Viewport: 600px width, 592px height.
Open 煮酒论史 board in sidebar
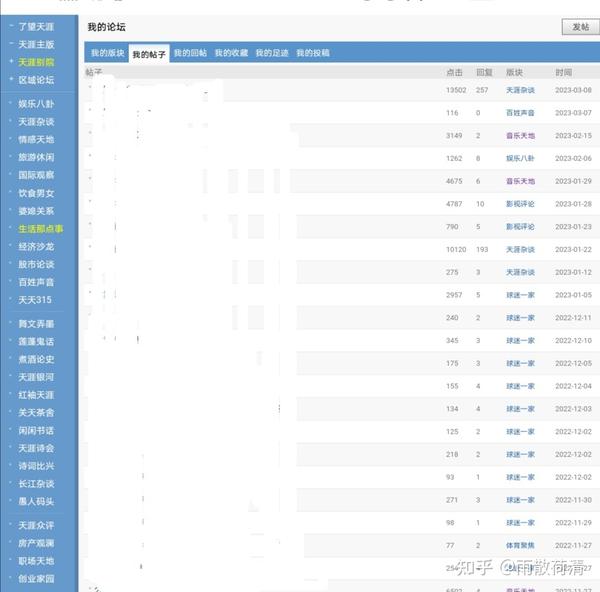click(36, 359)
